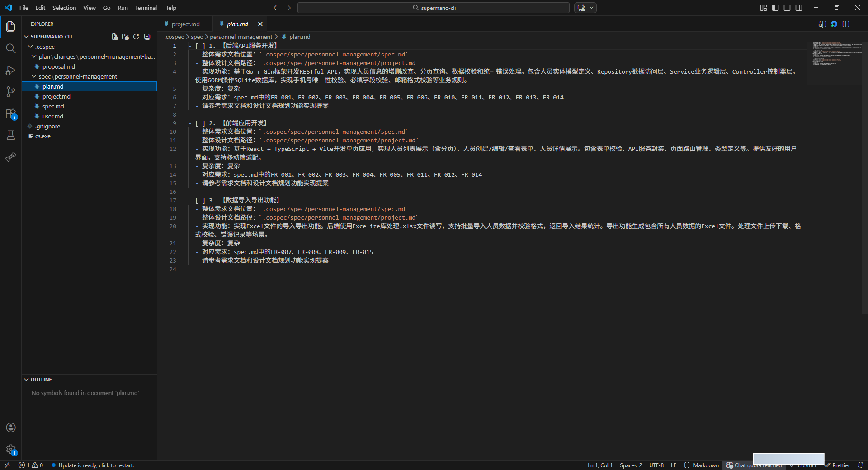
Task: Open the Terminal menu
Action: click(x=146, y=8)
